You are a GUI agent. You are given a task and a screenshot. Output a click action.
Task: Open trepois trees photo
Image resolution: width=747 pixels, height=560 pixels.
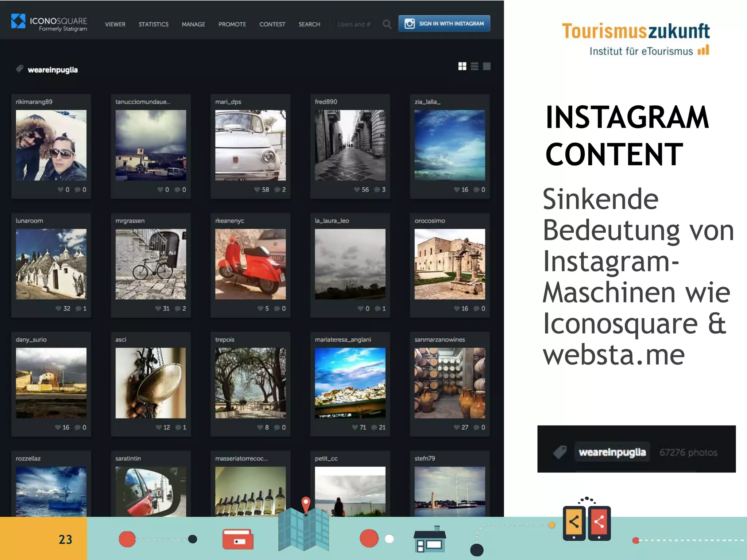[x=250, y=383]
